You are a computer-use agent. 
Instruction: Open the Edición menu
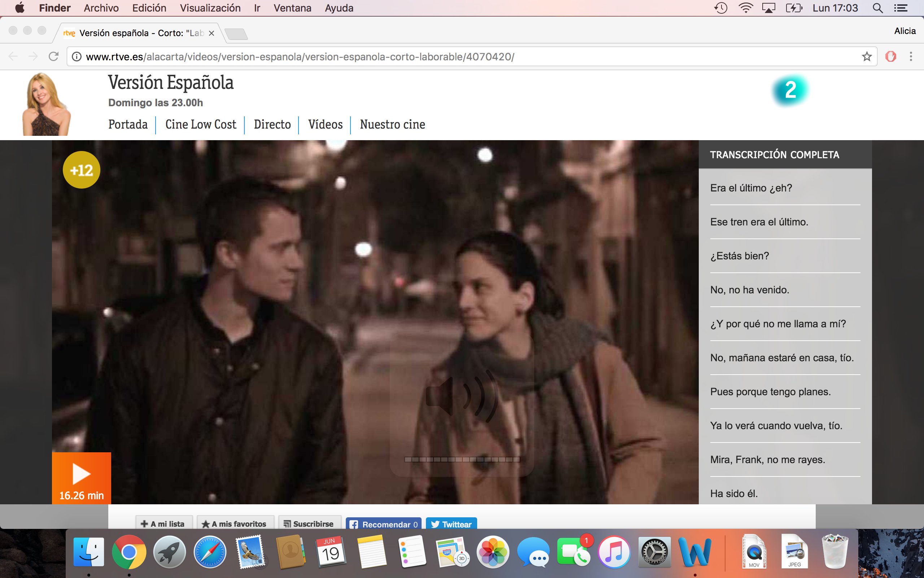point(149,8)
